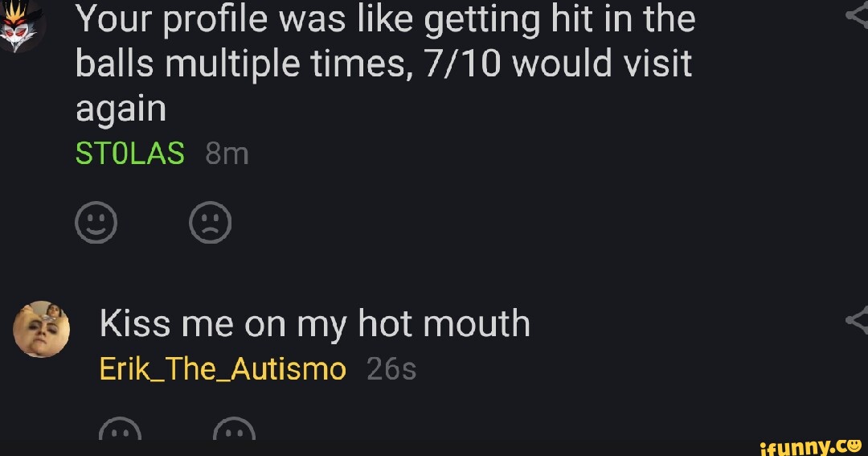Click the 26s timestamp on Erik's comment
Viewport: 868px width, 456px height.
click(391, 369)
